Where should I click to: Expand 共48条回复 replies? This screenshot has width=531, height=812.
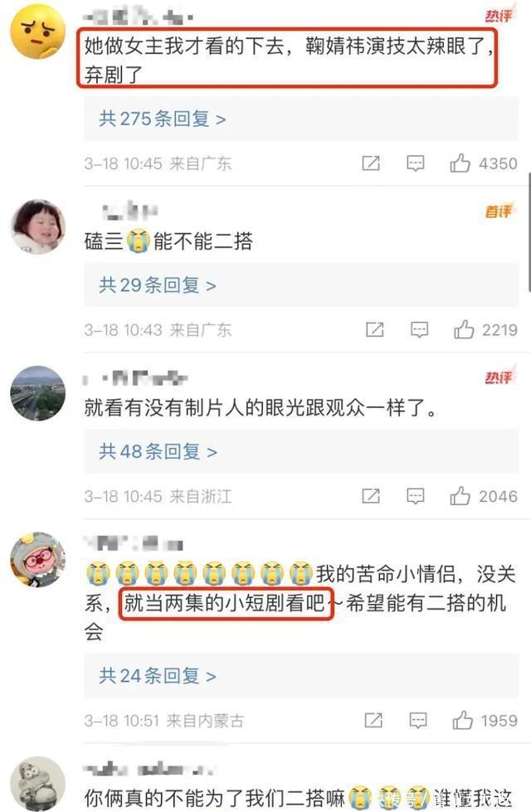click(x=158, y=451)
